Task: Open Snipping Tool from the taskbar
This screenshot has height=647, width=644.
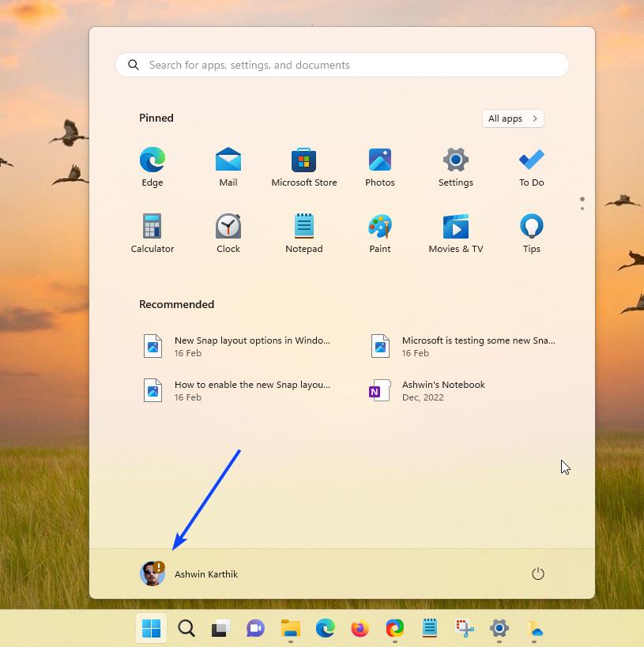Action: coord(465,628)
